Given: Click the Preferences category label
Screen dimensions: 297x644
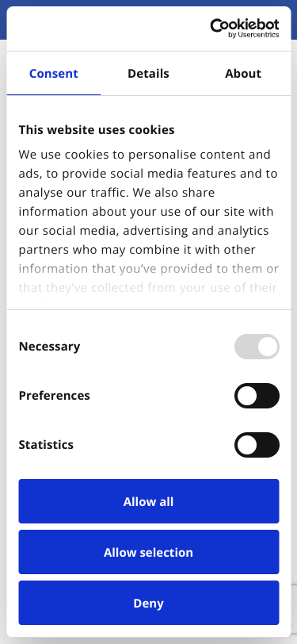Looking at the screenshot, I should (54, 396).
